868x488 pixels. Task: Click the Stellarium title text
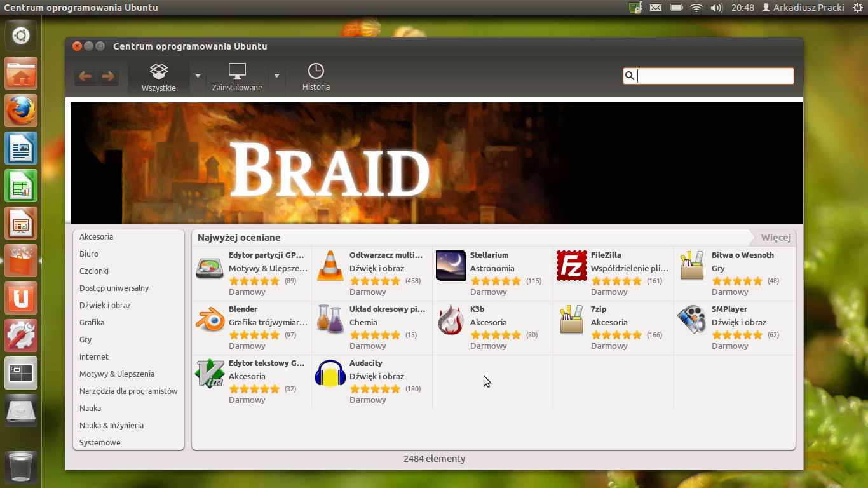[489, 255]
